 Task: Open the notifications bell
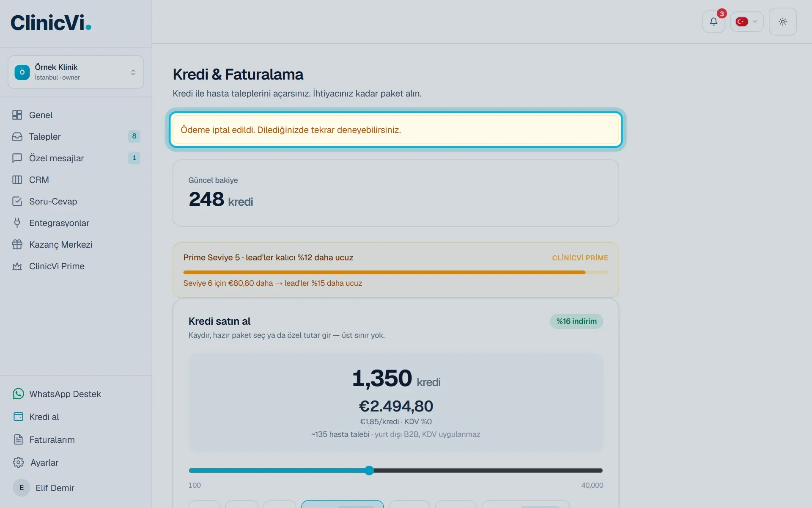pos(713,22)
